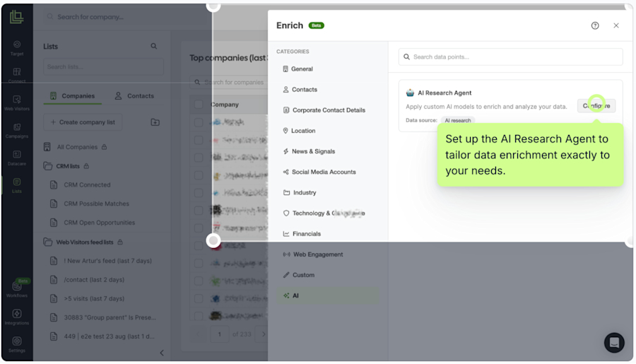Screen dimensions: 636x364
Task: Open Workflows beta in sidebar
Action: 17,289
